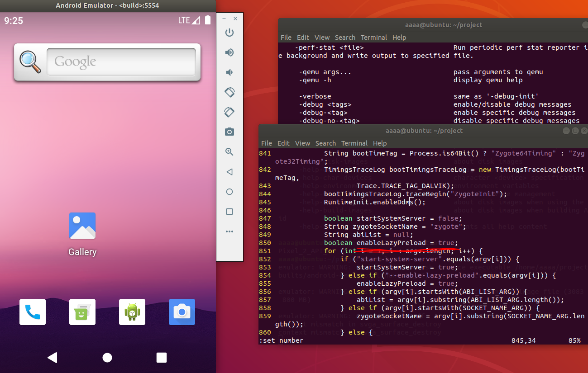The image size is (588, 373).
Task: Click 'RuntimeInit.enableDdms' in the code
Action: click(368, 202)
